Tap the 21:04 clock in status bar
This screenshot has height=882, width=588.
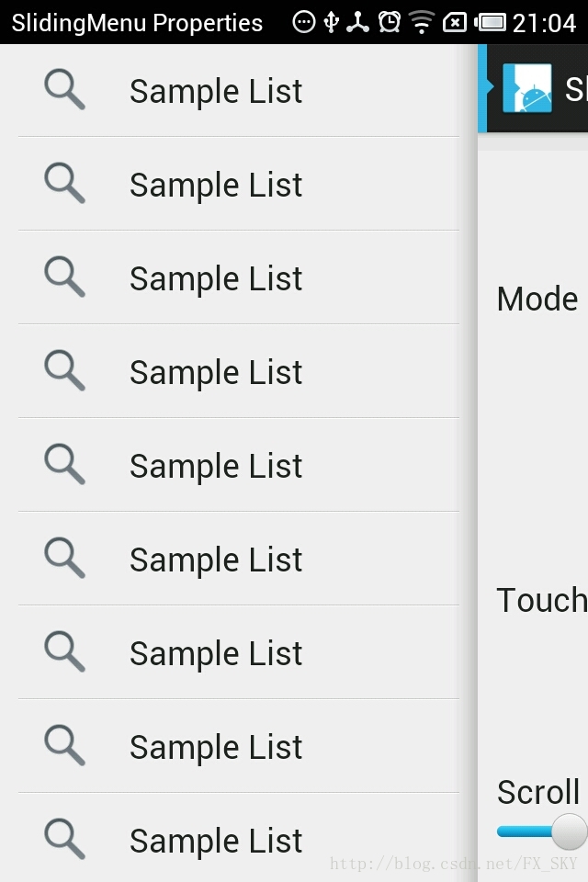click(544, 22)
